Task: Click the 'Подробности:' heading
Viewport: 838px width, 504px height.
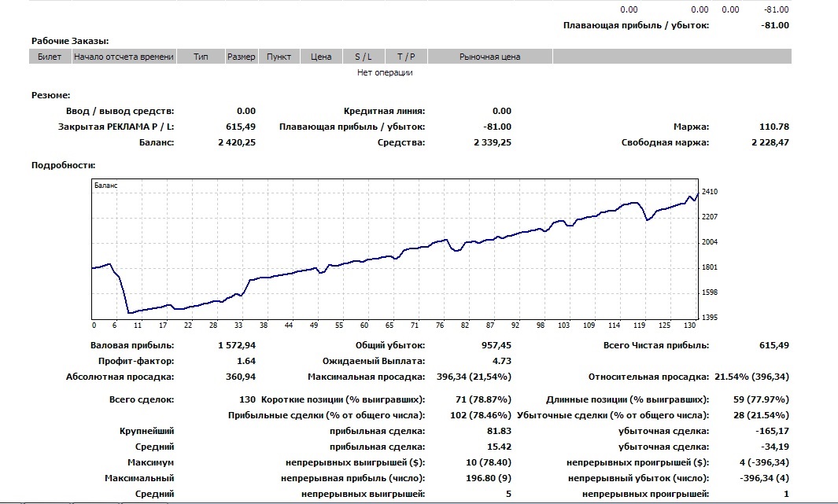Action: (63, 165)
